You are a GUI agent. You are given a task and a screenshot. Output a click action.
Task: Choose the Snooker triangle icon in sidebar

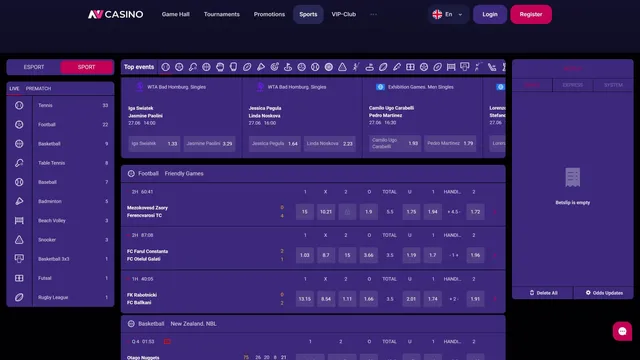(x=19, y=240)
